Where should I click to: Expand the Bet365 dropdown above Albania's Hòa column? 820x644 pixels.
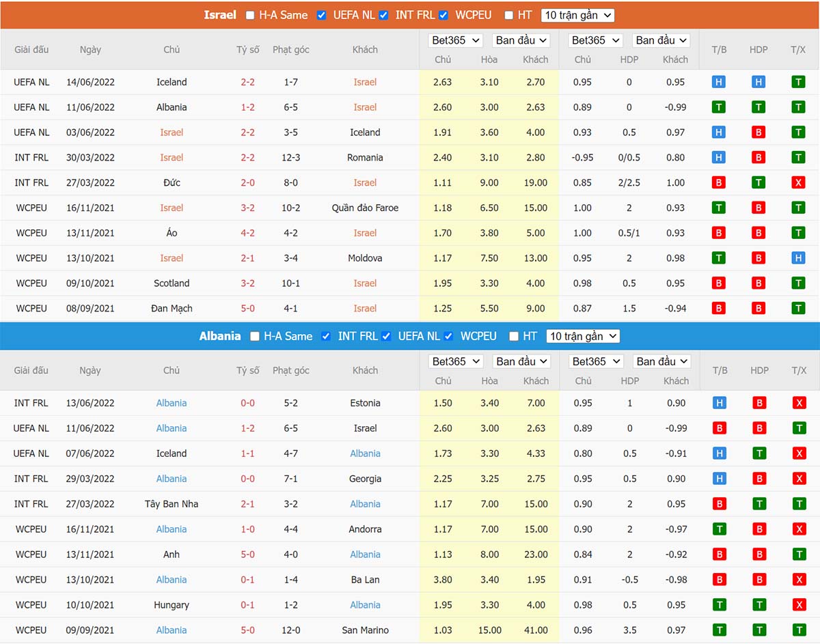coord(456,361)
